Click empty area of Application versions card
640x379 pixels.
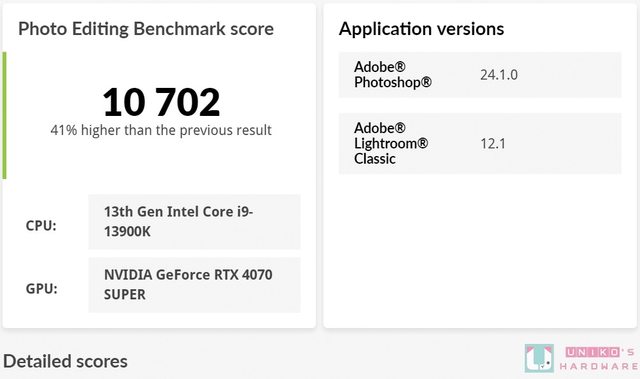480,251
